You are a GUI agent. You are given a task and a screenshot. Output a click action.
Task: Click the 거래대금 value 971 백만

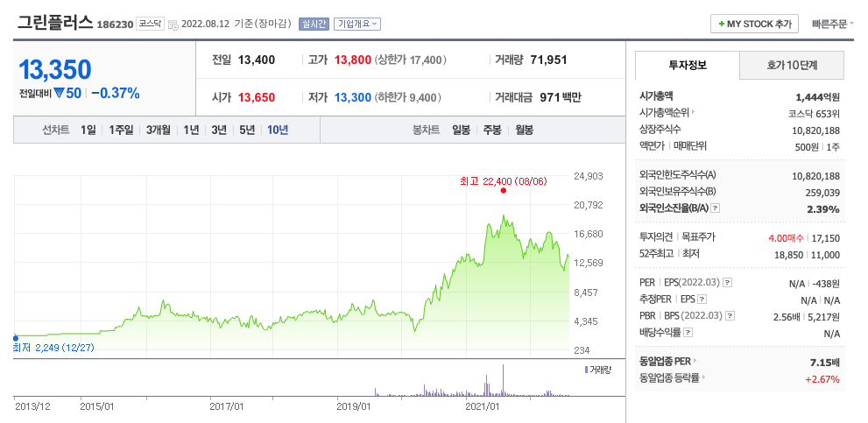(x=559, y=98)
